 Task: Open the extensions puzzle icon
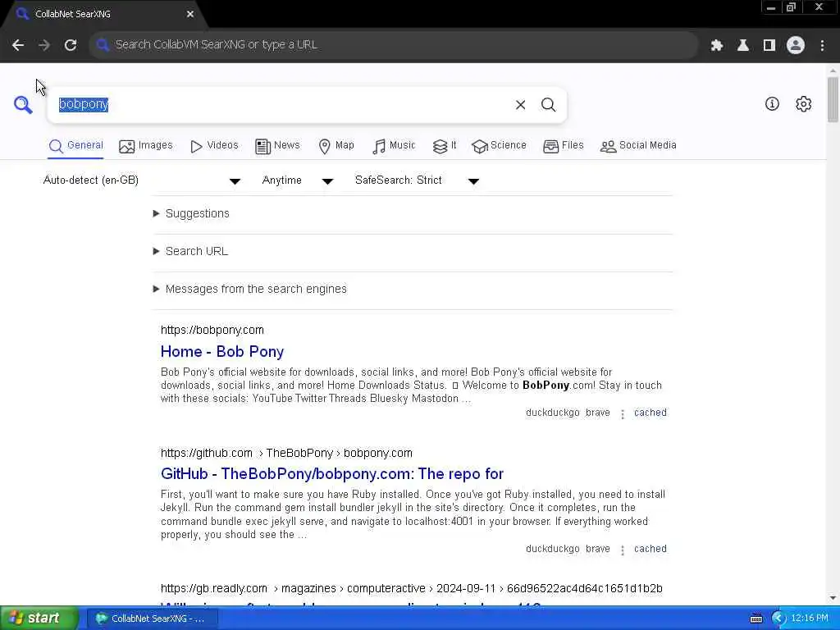click(x=717, y=45)
